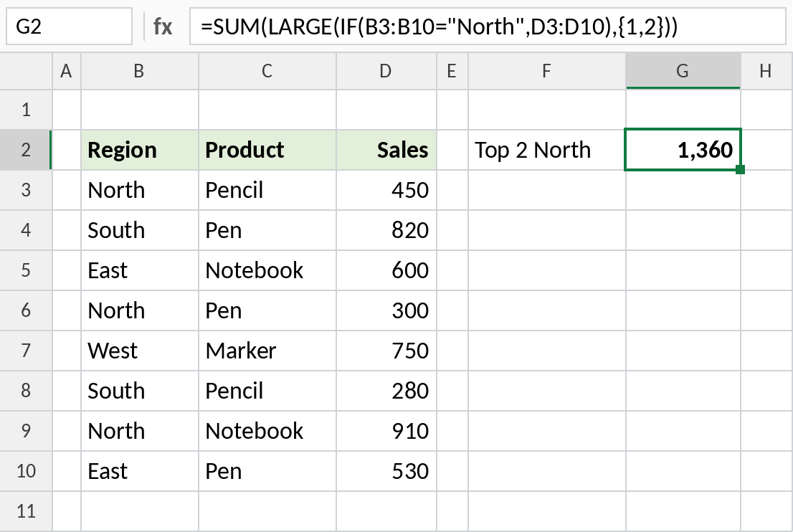Select column C header
This screenshot has width=793, height=532.
(x=267, y=71)
